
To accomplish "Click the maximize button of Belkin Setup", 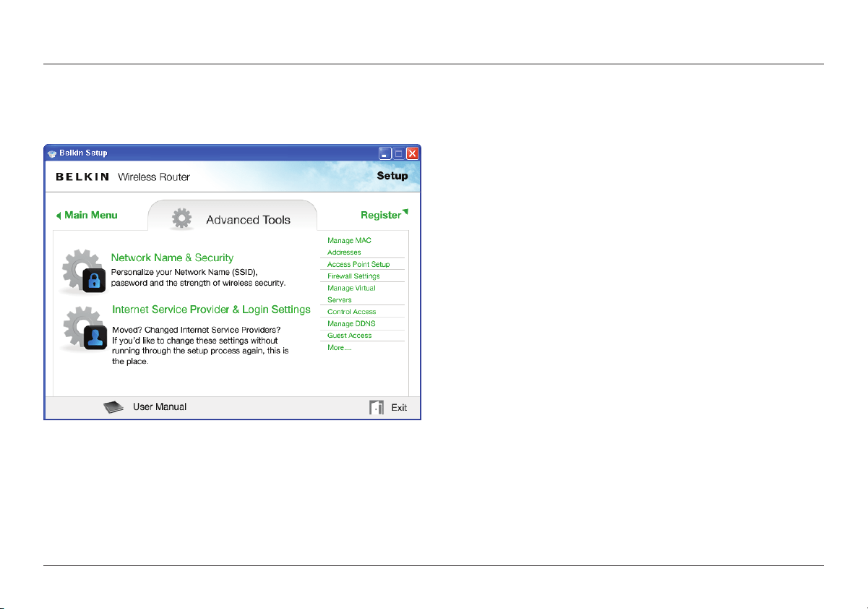I will [399, 153].
